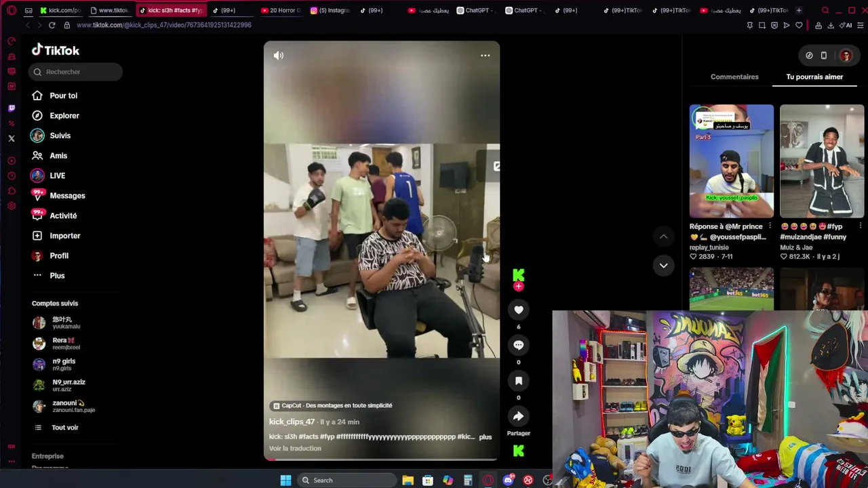Switch to the first ChatGPT tab

pos(477,10)
